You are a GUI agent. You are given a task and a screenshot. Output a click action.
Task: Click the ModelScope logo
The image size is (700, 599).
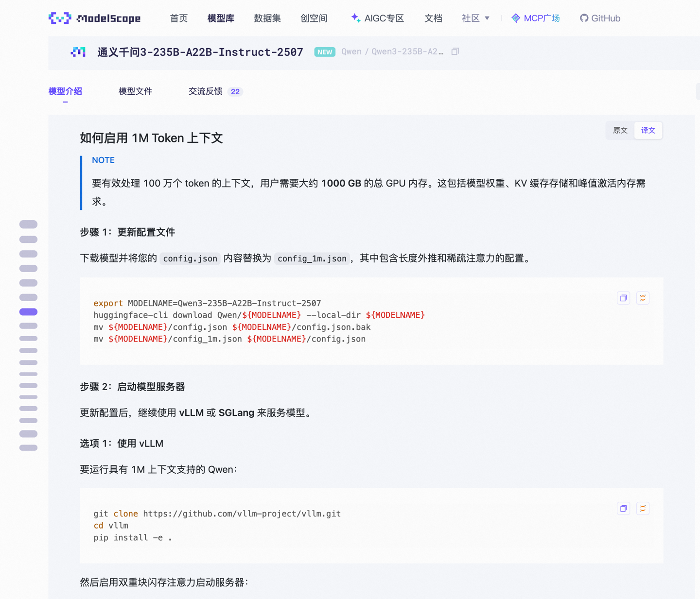[x=94, y=18]
